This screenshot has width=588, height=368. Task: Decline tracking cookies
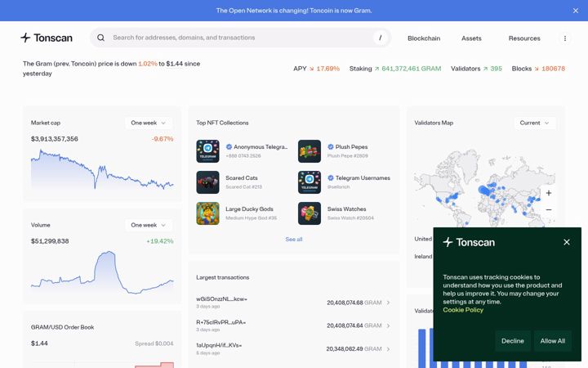pos(513,341)
